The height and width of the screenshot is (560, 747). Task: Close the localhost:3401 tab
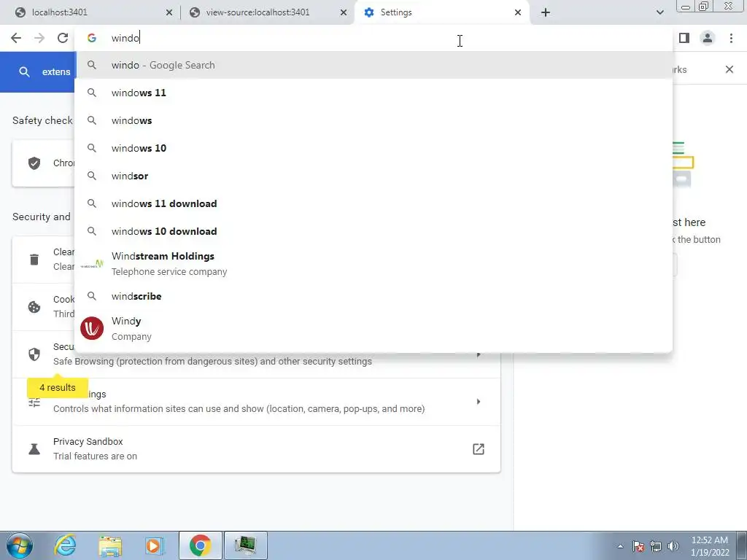169,12
